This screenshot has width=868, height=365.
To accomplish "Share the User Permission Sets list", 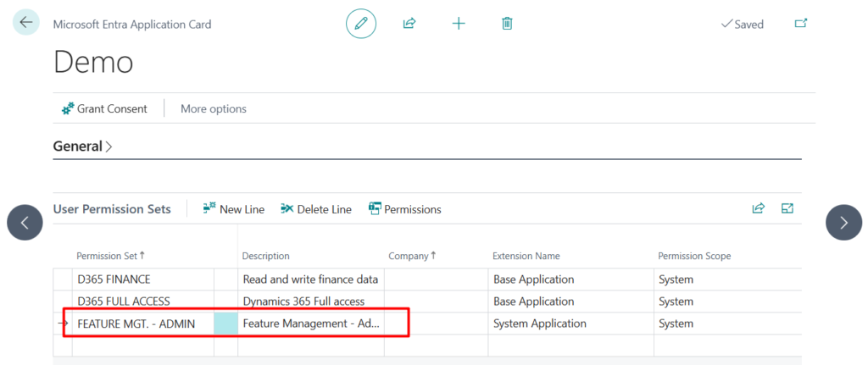I will coord(758,208).
